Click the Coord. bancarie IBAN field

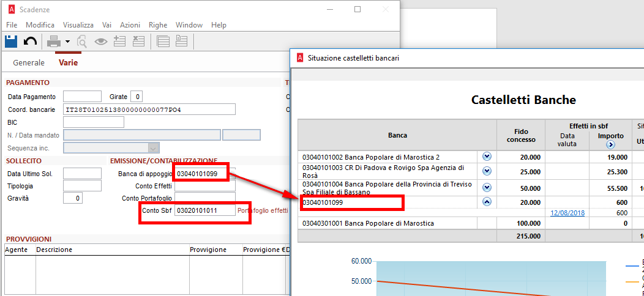pos(149,109)
